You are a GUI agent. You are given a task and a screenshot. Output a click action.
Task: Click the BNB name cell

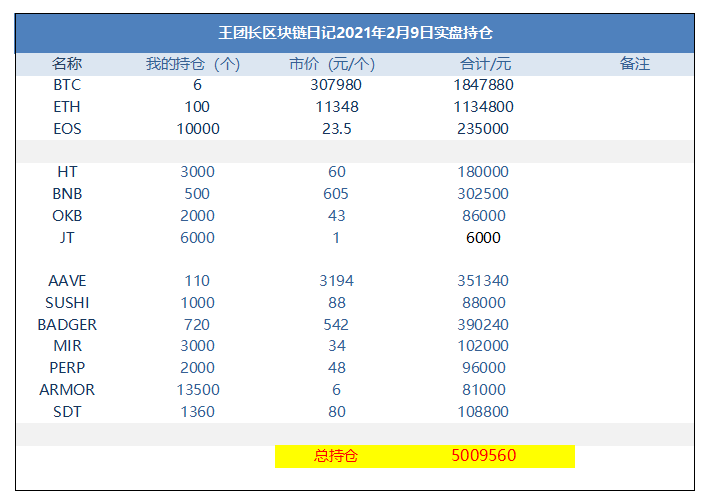67,194
